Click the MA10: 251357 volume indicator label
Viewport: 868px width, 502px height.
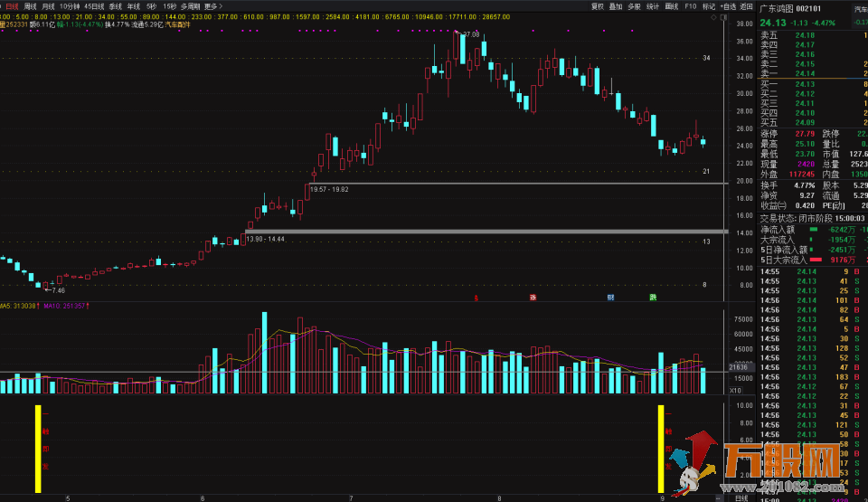(x=66, y=306)
